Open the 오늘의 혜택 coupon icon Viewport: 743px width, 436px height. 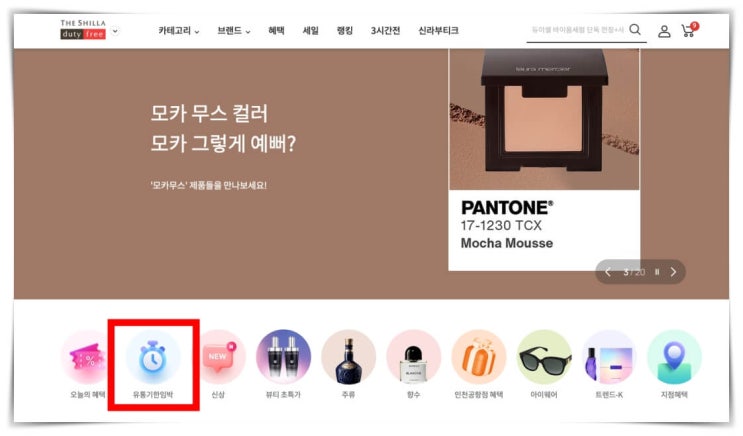pyautogui.click(x=87, y=357)
